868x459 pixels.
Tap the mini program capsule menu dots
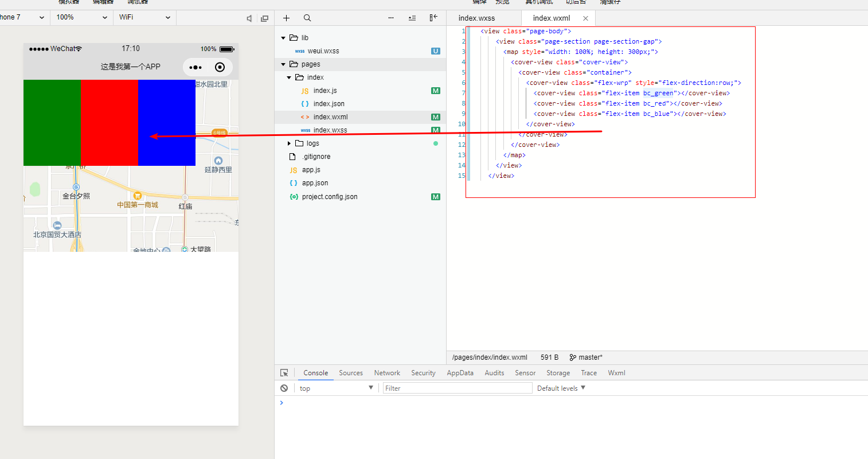click(196, 67)
